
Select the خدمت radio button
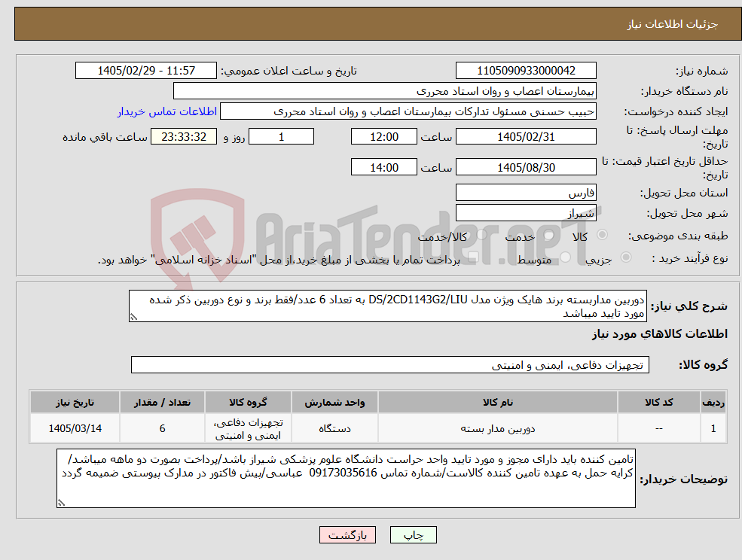click(x=549, y=235)
